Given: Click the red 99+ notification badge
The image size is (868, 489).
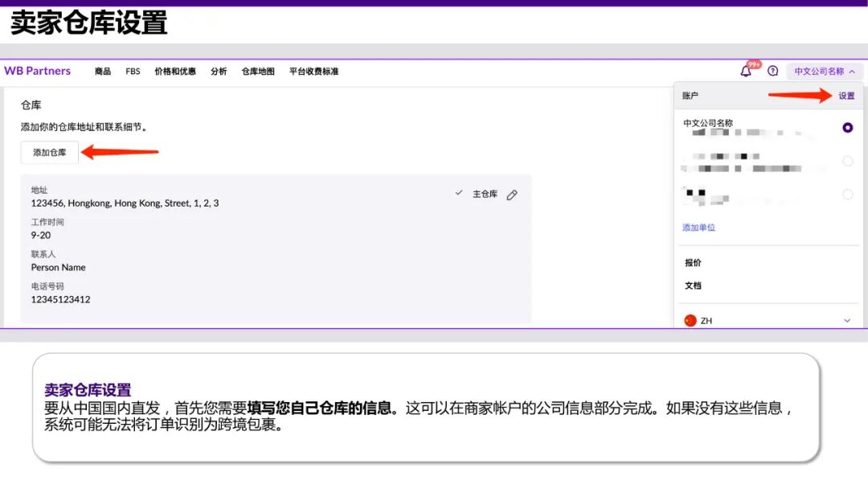Looking at the screenshot, I should coord(751,66).
